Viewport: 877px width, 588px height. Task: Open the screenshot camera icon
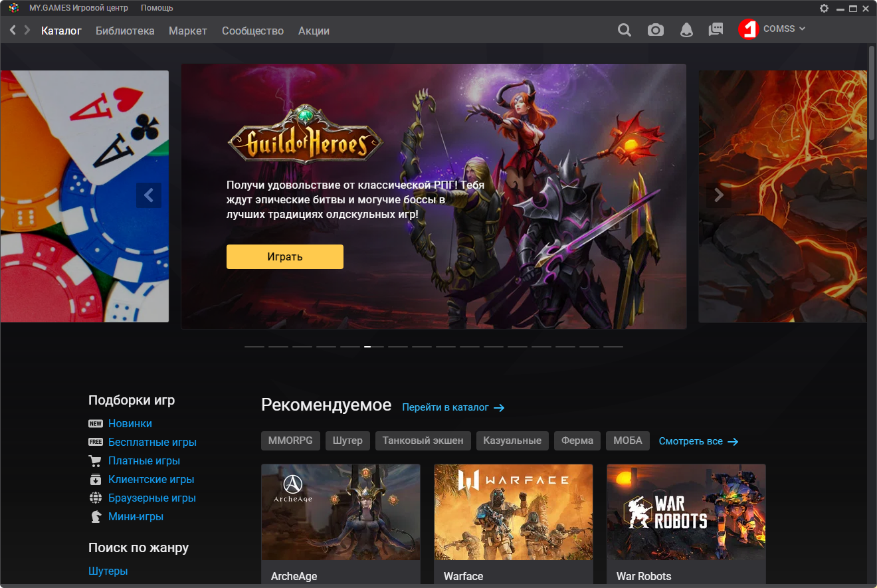click(656, 30)
